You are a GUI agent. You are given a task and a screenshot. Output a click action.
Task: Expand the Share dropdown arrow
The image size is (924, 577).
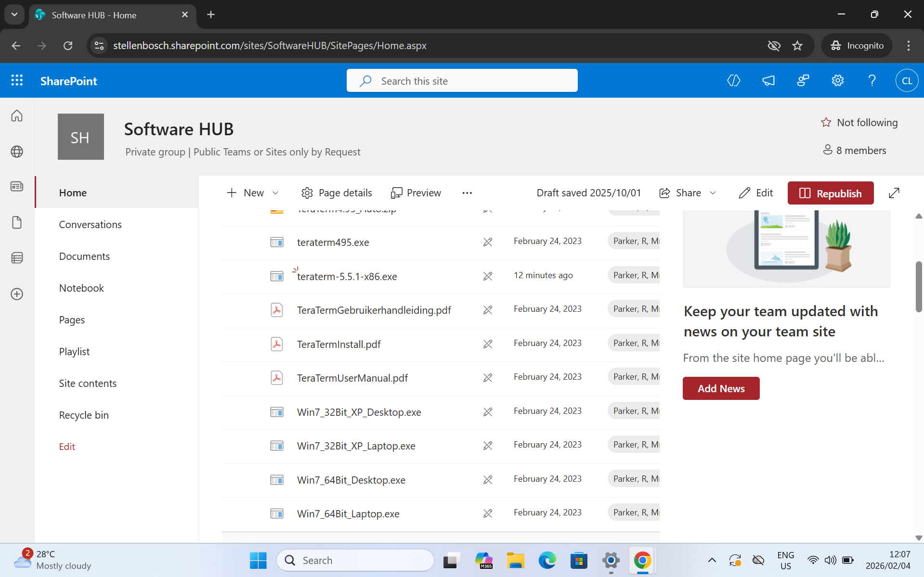[713, 193]
